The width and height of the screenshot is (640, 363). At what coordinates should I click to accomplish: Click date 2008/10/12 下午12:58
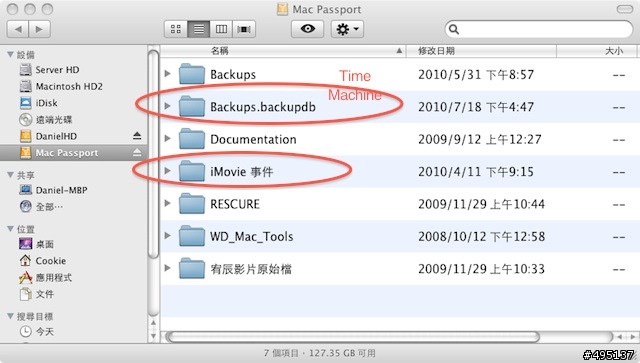pos(481,237)
